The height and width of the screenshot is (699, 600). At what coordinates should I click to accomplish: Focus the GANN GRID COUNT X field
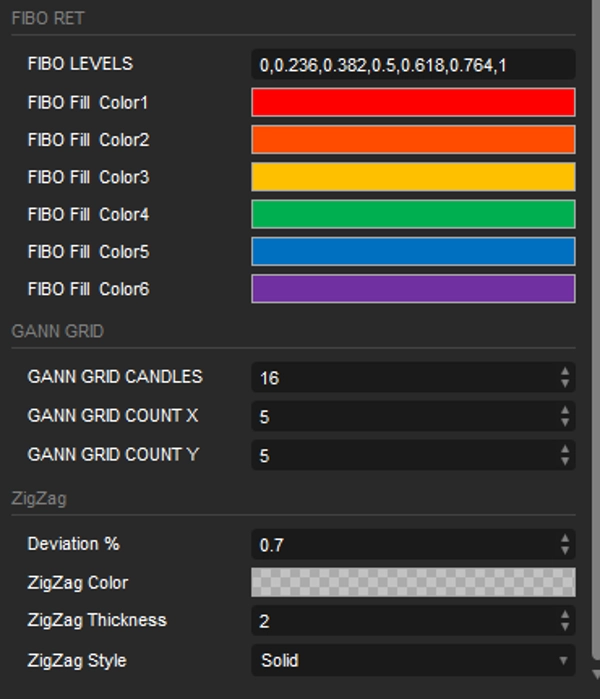(x=400, y=417)
